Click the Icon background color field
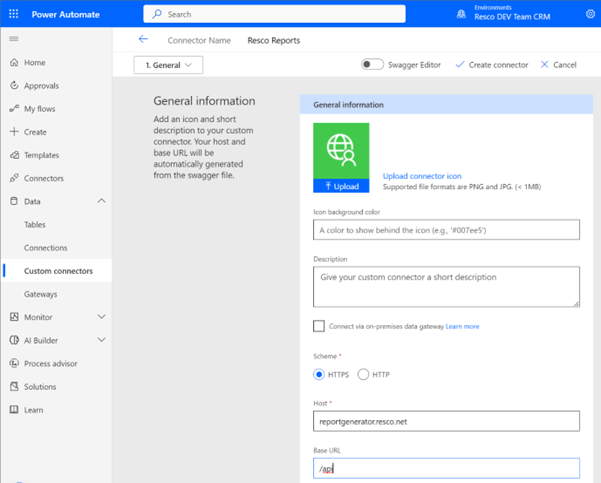Image resolution: width=601 pixels, height=483 pixels. pos(446,230)
